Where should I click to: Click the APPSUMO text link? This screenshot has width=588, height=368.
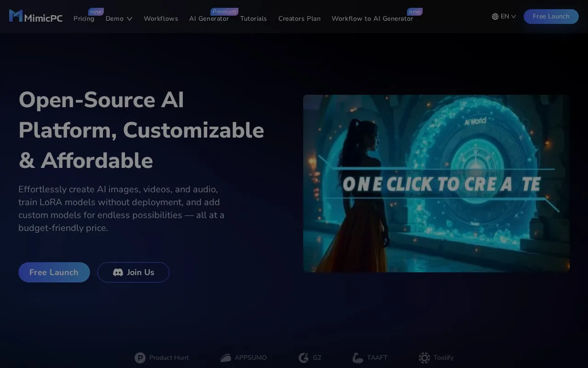point(251,357)
